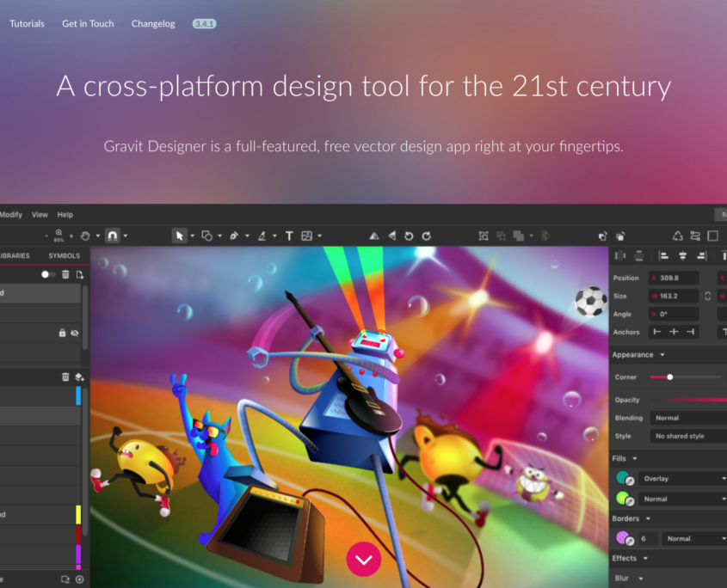This screenshot has height=588, width=727.
Task: Click the zoom out minus button
Action: 46,236
